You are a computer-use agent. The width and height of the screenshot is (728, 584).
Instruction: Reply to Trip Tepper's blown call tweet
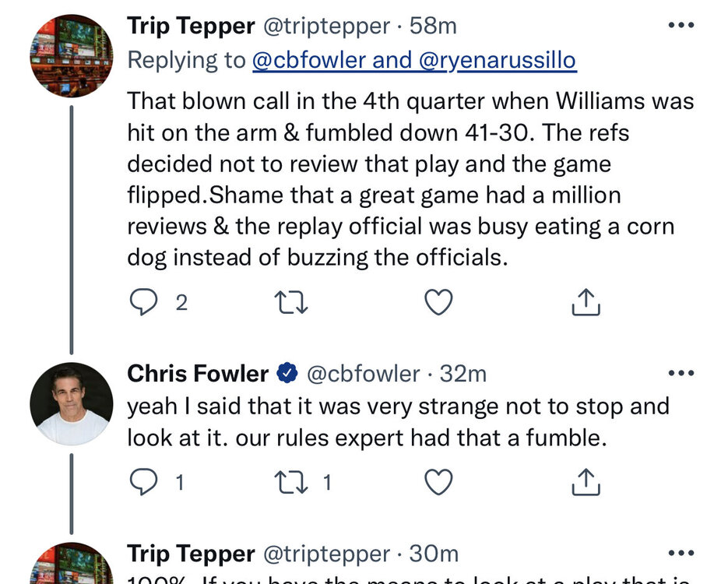[143, 302]
